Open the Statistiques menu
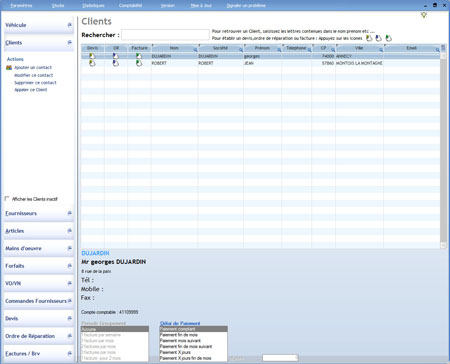This screenshot has width=450, height=364. (x=93, y=6)
